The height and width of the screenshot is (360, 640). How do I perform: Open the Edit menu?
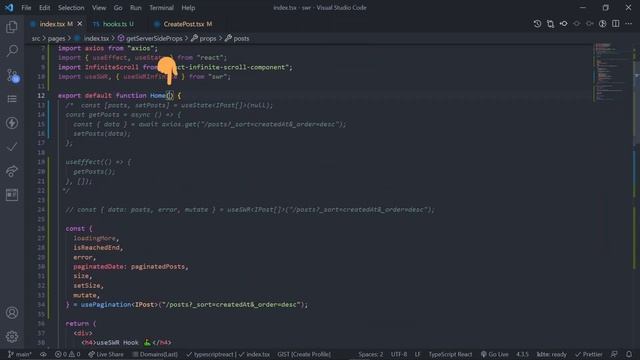pyautogui.click(x=44, y=8)
